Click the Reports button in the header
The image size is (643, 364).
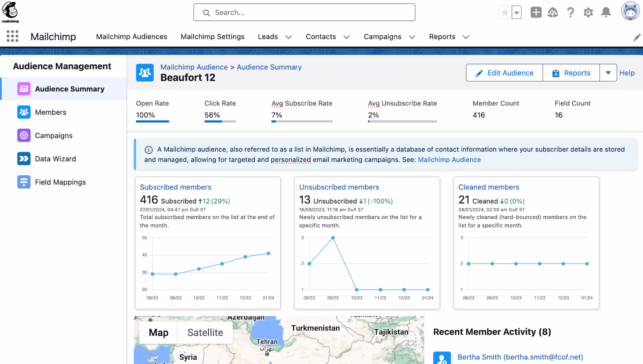pos(571,73)
